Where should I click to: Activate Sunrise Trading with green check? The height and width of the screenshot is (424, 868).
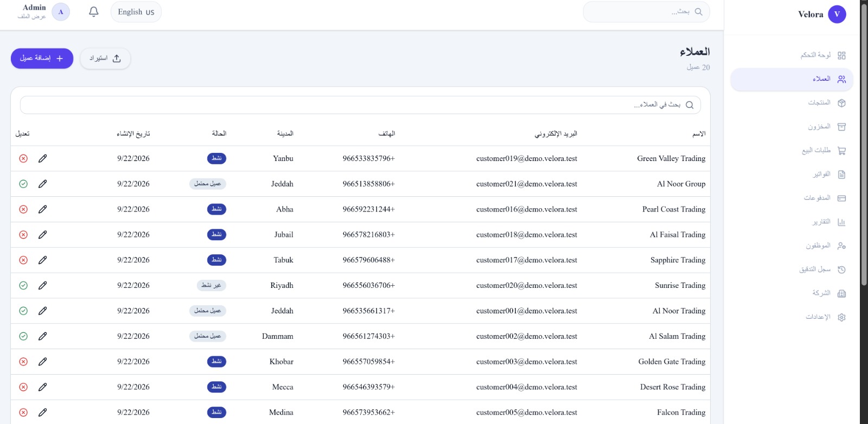click(x=23, y=285)
